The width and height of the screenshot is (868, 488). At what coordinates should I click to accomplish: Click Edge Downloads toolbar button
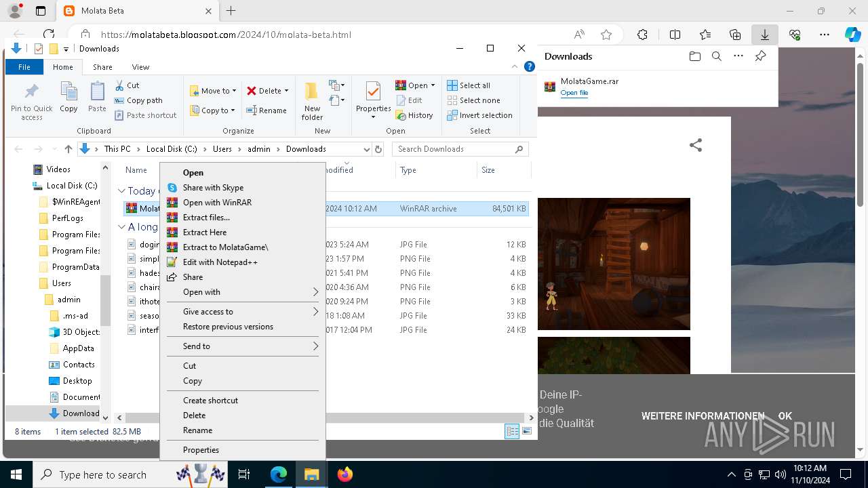click(764, 35)
